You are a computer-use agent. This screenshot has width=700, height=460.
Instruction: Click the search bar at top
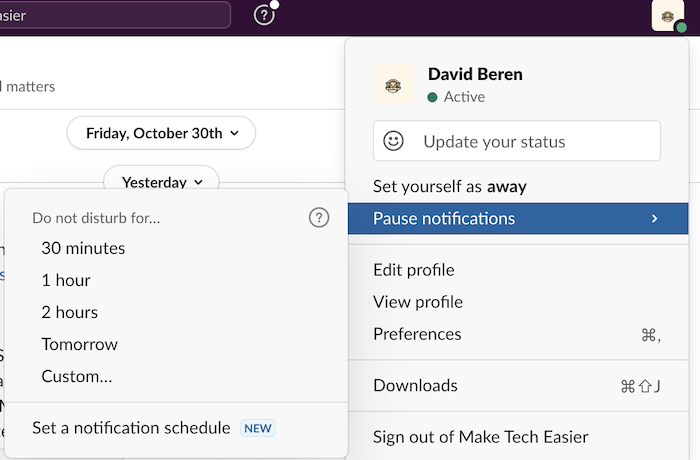[114, 15]
